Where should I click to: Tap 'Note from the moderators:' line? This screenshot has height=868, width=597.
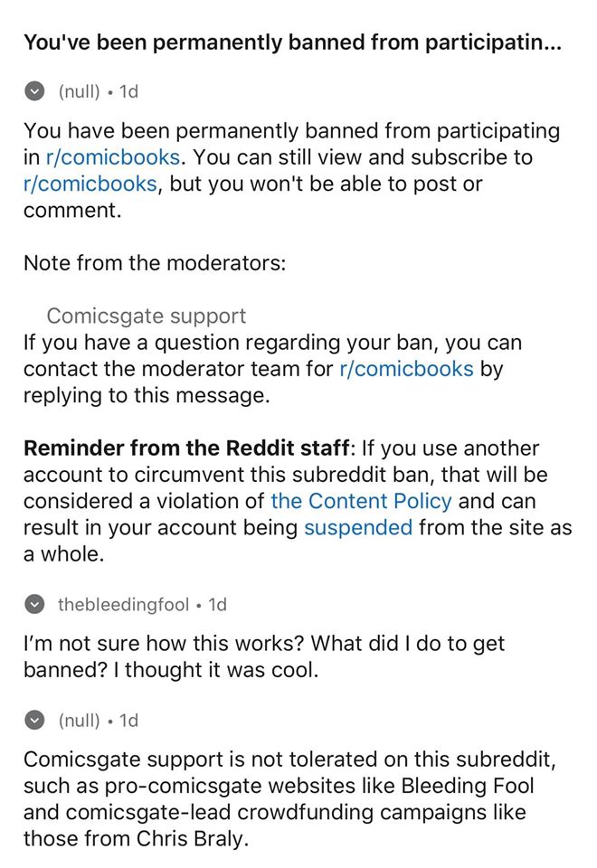point(154,263)
